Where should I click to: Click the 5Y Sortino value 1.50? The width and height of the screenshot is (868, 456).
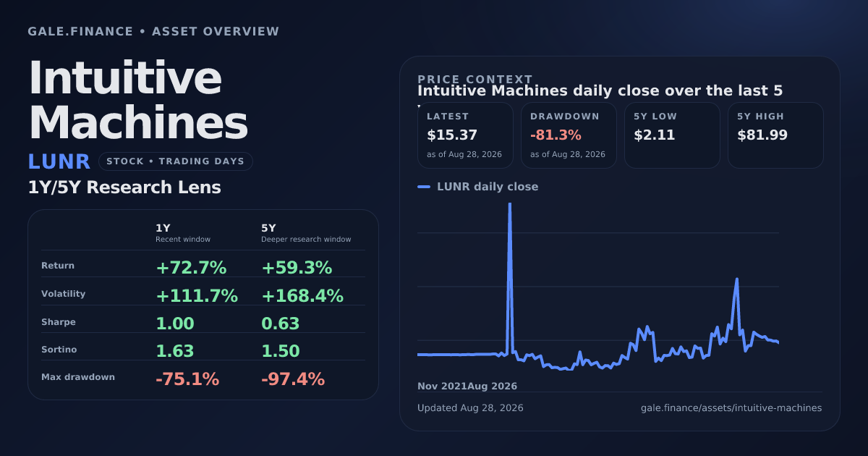click(281, 351)
